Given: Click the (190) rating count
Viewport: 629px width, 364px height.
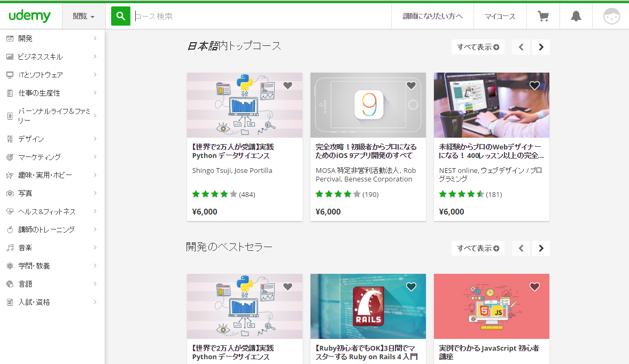Looking at the screenshot, I should tap(371, 195).
